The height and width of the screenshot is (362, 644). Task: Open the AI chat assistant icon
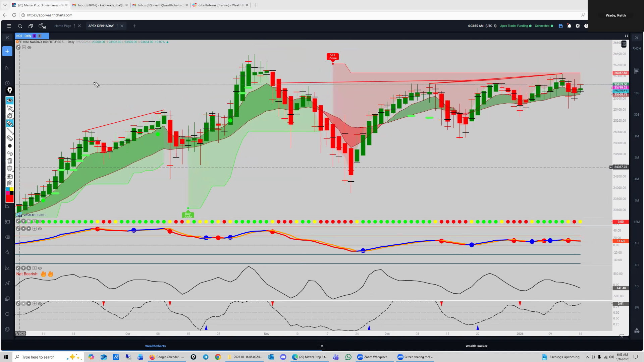(42, 26)
